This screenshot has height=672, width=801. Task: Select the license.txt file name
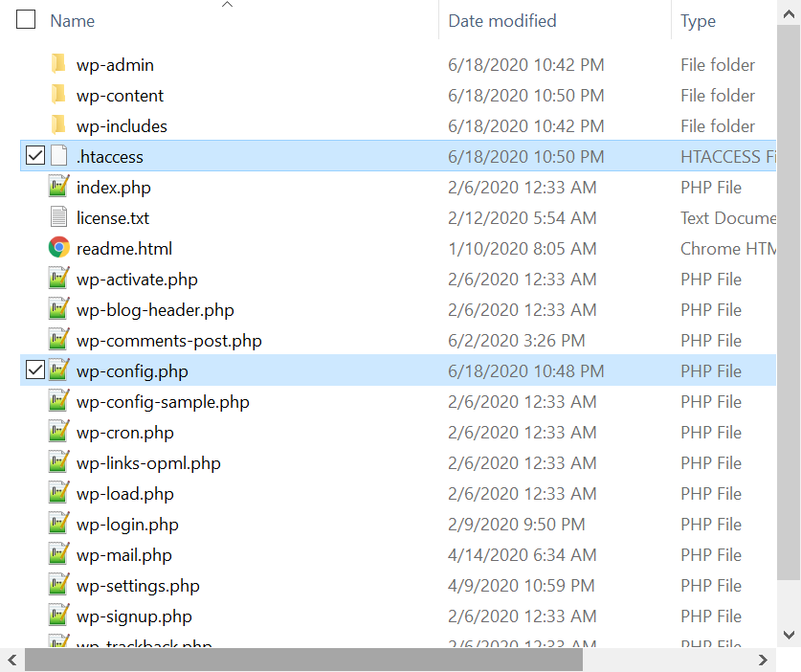113,218
